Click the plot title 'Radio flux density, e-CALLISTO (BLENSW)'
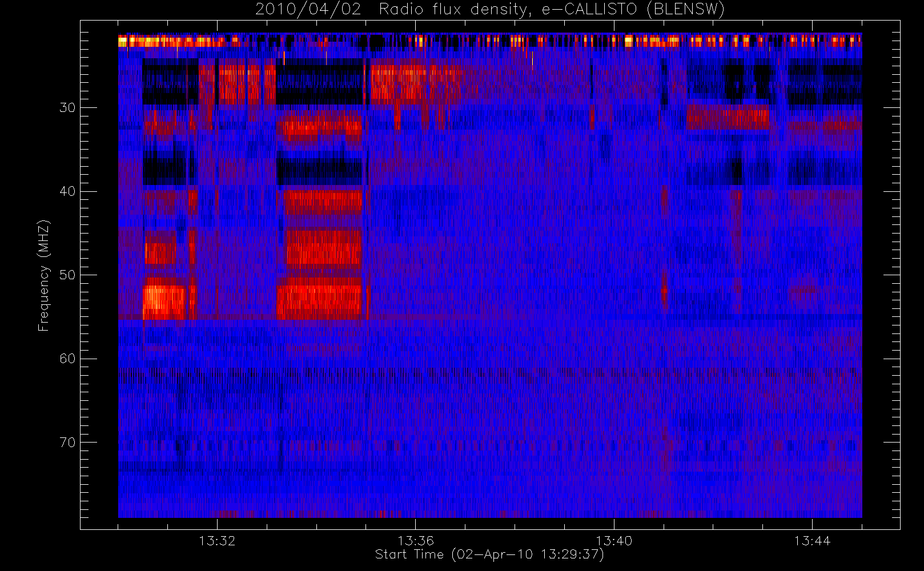 (x=552, y=10)
